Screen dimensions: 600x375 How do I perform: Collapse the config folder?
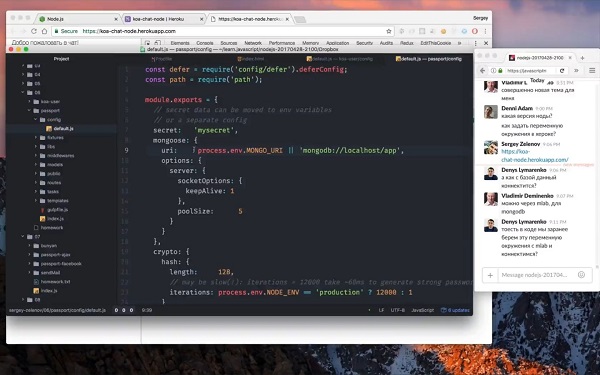36,119
